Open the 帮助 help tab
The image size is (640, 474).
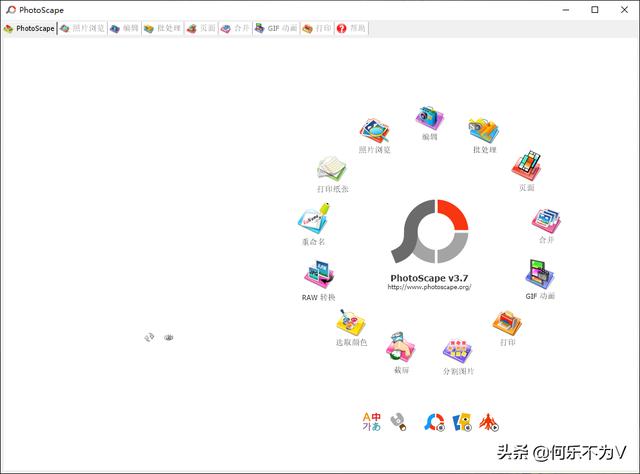(351, 28)
